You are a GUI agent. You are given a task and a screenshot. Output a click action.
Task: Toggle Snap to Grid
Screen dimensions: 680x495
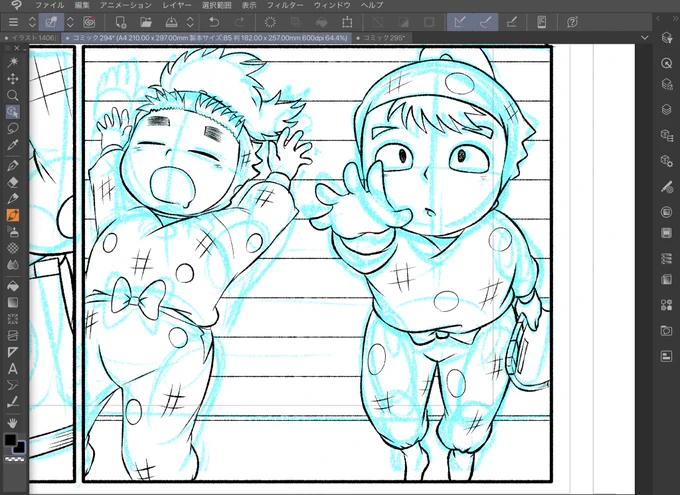[x=512, y=22]
